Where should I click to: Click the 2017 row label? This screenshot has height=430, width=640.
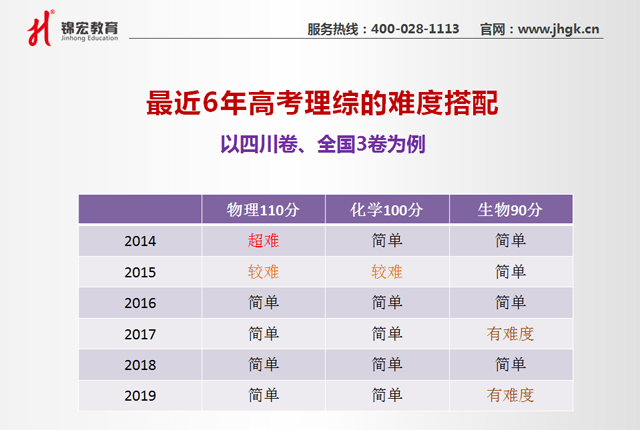(x=141, y=334)
